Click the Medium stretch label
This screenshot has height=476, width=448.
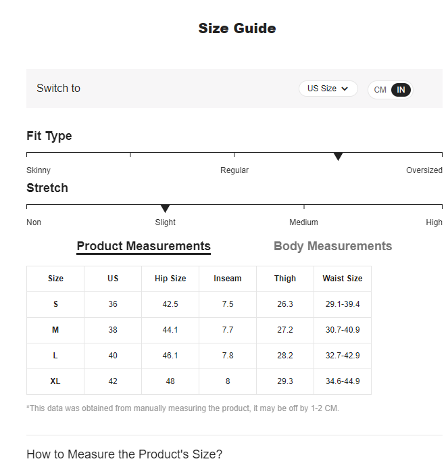[303, 222]
